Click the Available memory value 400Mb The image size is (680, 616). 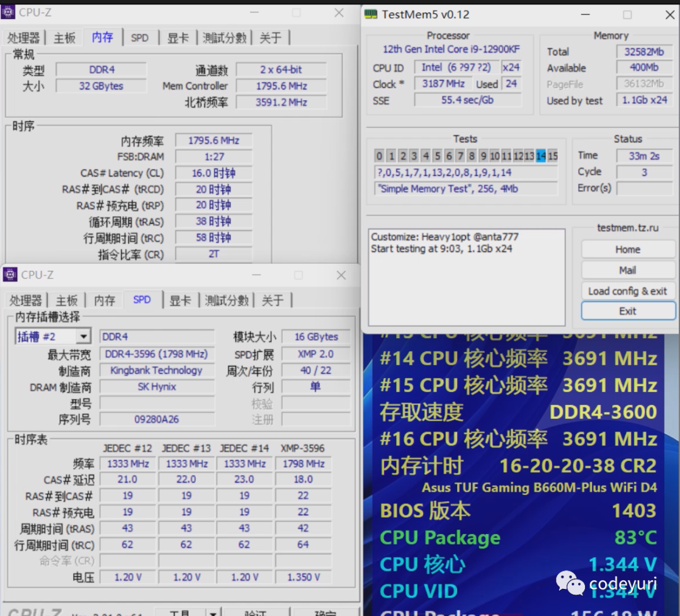click(644, 67)
